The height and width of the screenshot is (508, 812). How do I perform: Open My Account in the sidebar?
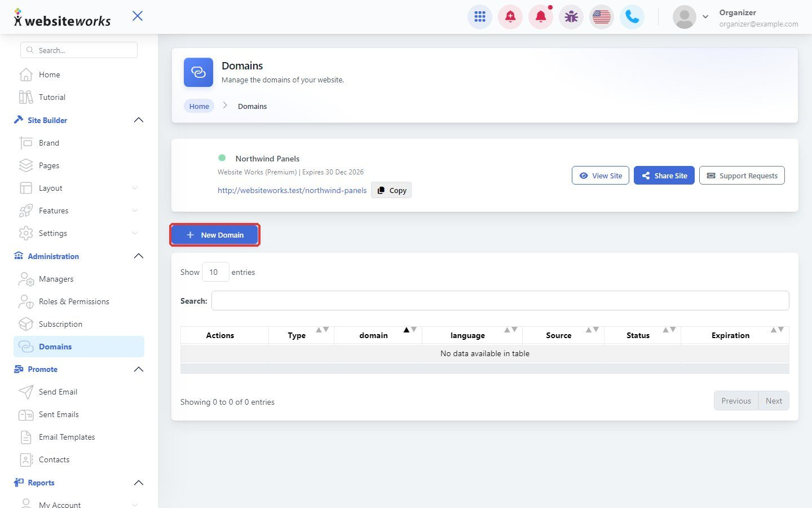point(79,503)
